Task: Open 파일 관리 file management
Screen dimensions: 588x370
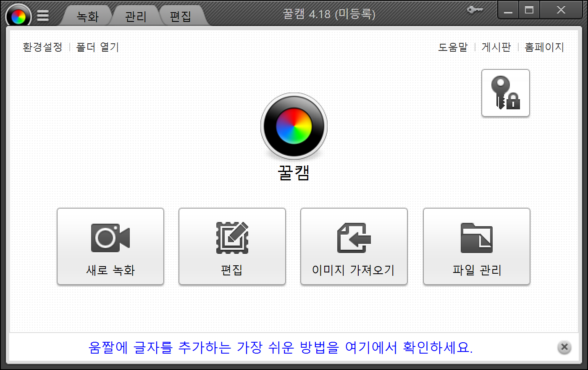Action: point(477,246)
